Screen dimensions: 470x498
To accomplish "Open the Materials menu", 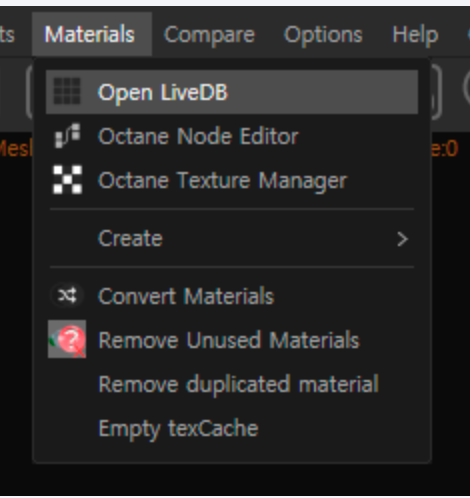I will 92,34.
